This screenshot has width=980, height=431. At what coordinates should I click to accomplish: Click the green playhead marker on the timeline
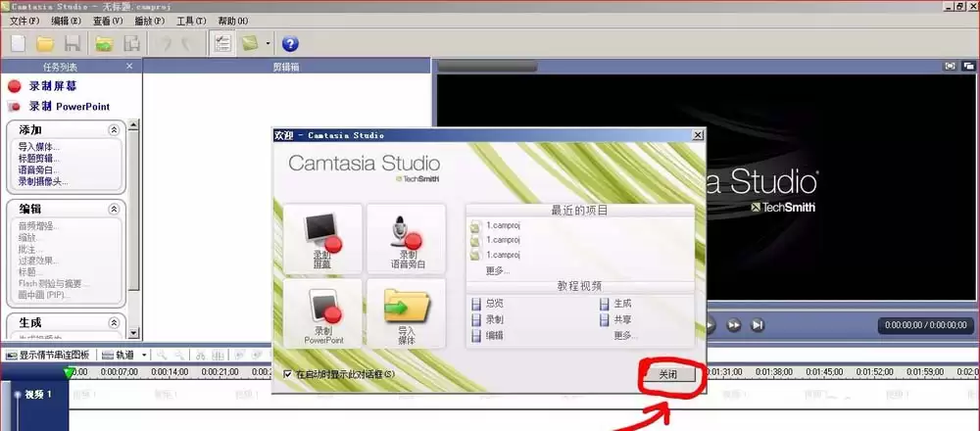pyautogui.click(x=69, y=373)
